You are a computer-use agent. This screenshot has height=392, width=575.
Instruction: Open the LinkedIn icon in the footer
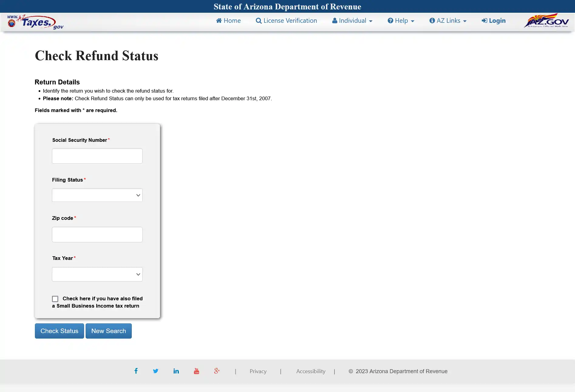176,371
